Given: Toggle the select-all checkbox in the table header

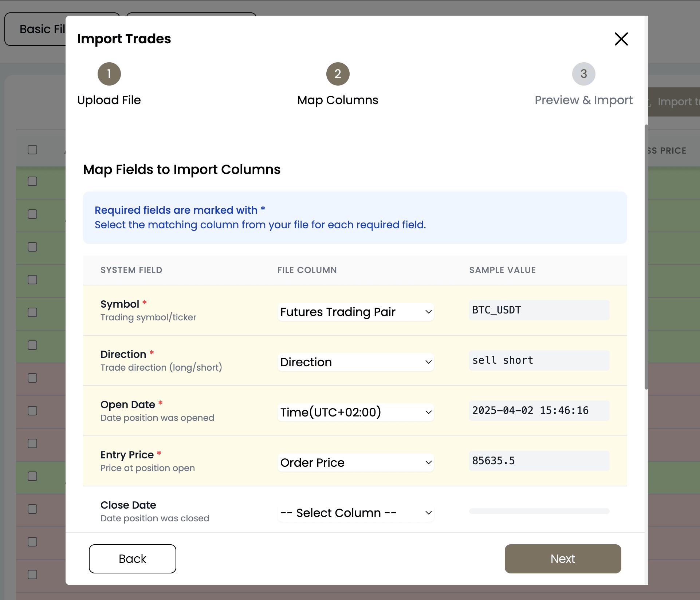Looking at the screenshot, I should pyautogui.click(x=32, y=150).
